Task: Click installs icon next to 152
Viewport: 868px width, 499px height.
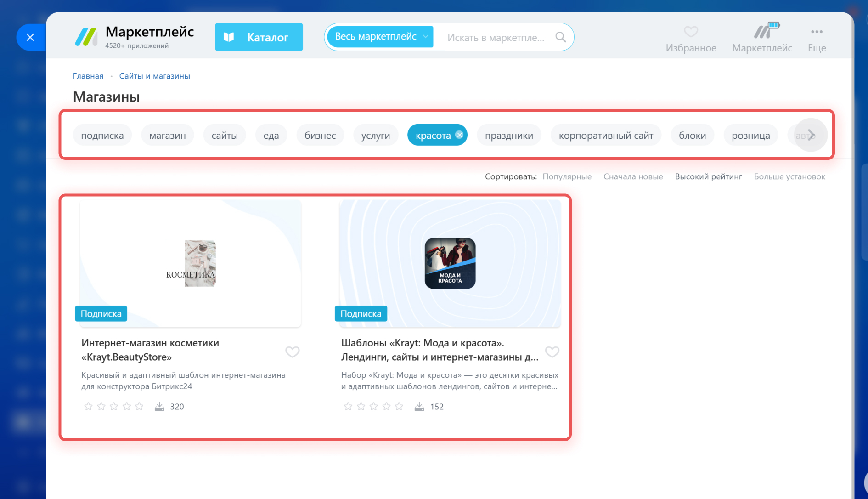Action: [x=419, y=407]
